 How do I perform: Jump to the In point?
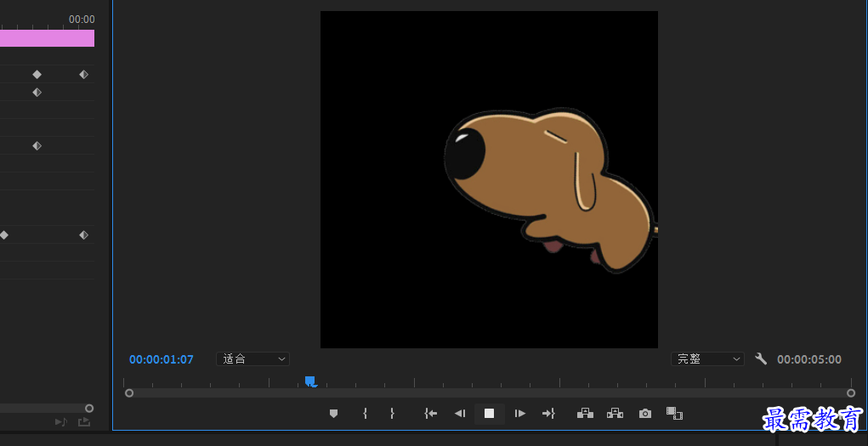coord(431,414)
